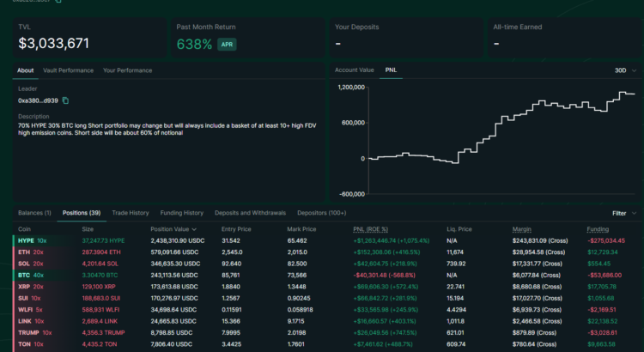
Task: Switch to the Vault Performance tab
Action: (68, 70)
